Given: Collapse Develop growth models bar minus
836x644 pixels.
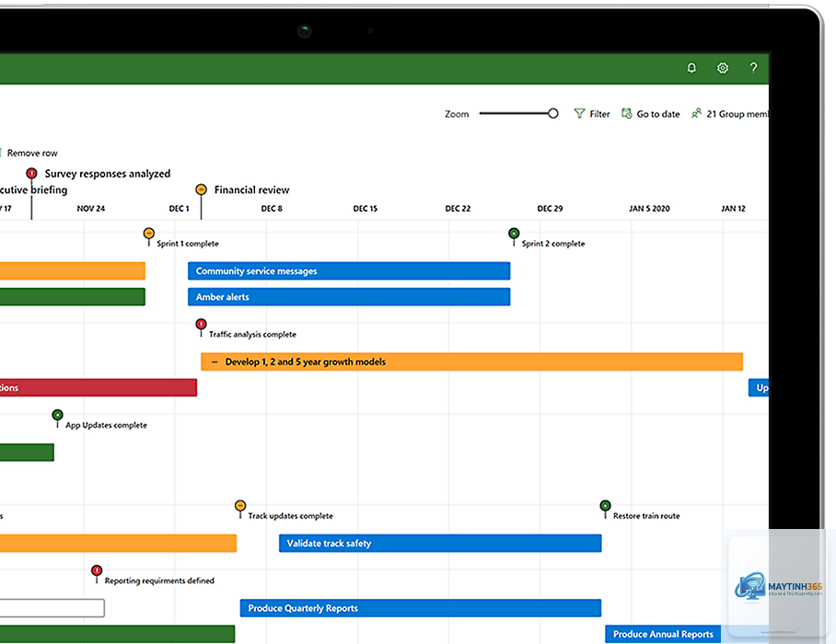Looking at the screenshot, I should pyautogui.click(x=215, y=362).
